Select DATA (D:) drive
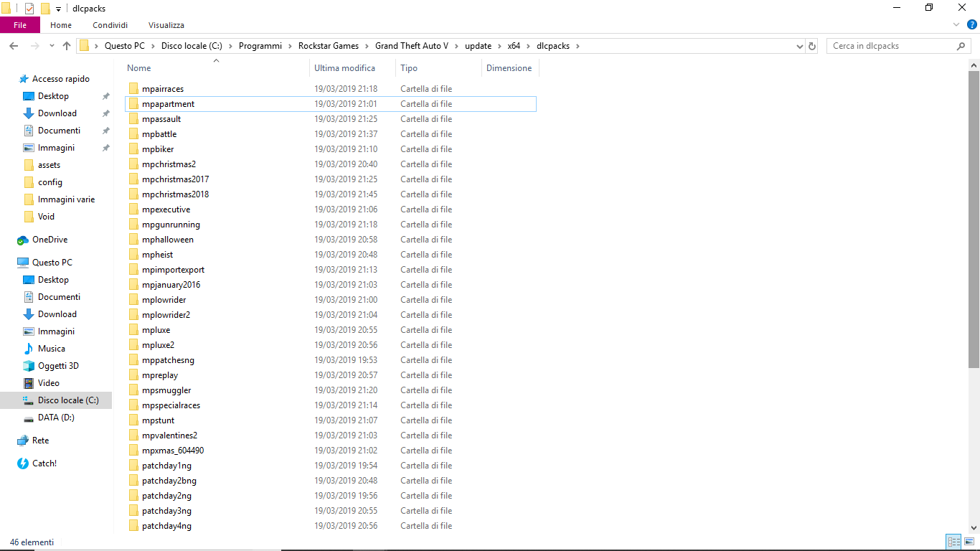 point(56,418)
